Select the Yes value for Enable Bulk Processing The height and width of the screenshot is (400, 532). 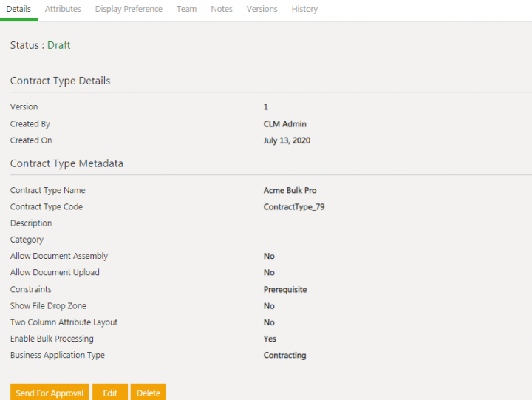(270, 339)
